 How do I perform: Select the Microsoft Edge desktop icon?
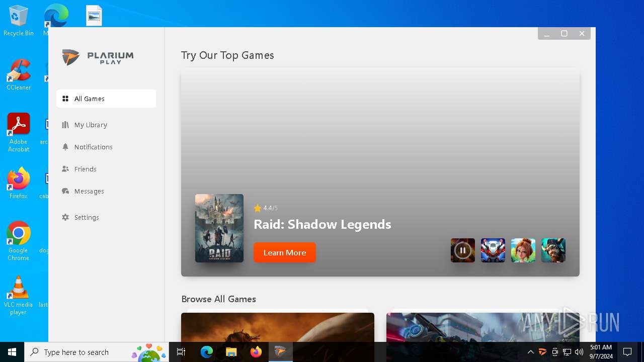point(55,16)
